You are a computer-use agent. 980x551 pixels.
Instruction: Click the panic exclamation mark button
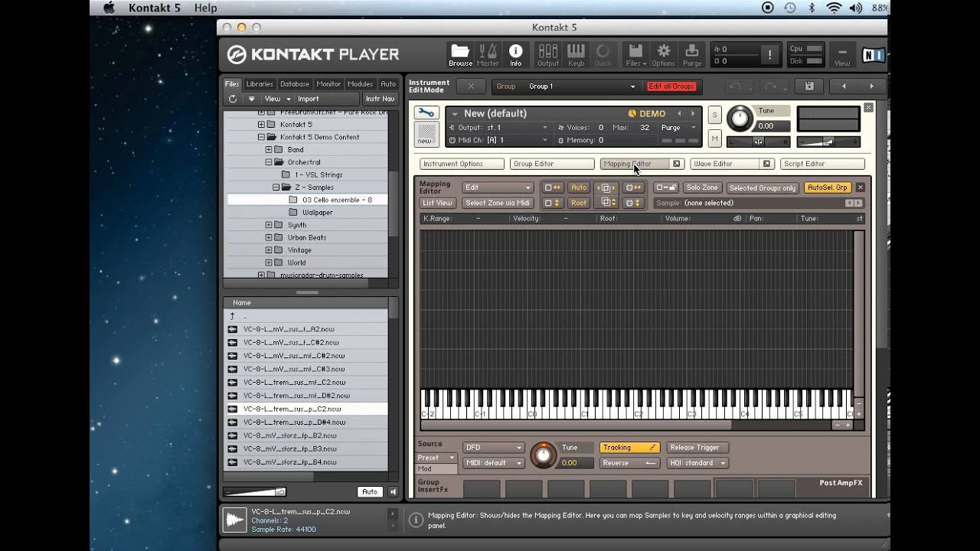(x=769, y=54)
